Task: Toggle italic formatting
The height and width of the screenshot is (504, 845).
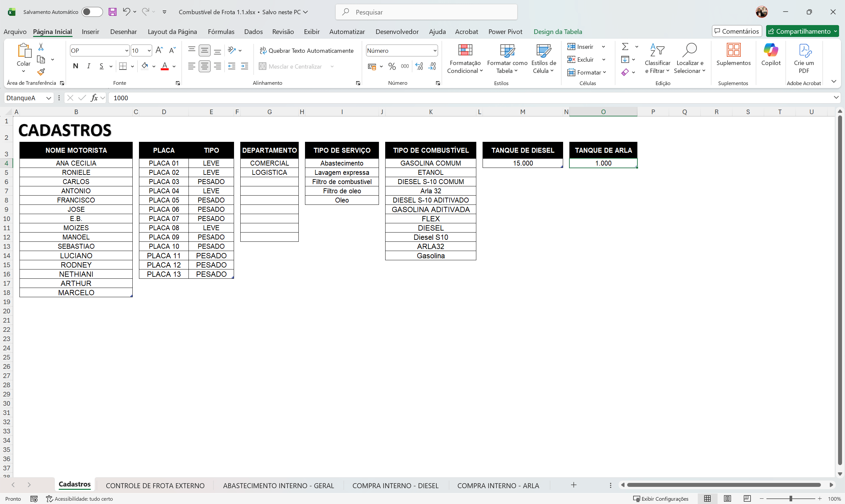Action: (88, 66)
